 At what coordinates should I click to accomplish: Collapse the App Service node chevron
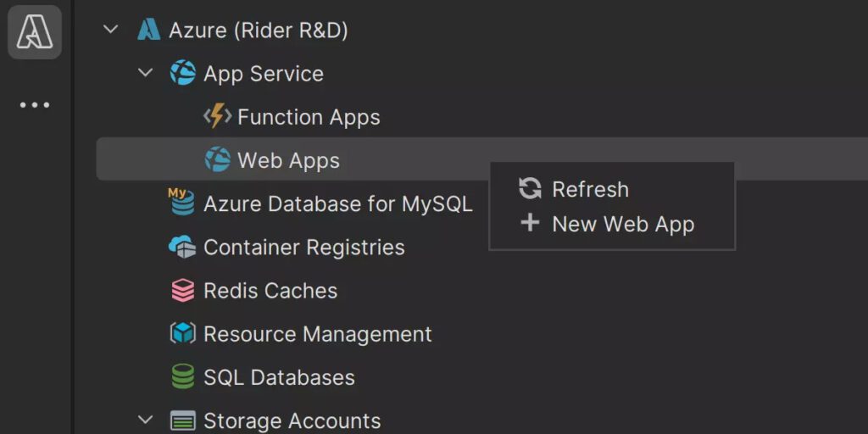145,73
